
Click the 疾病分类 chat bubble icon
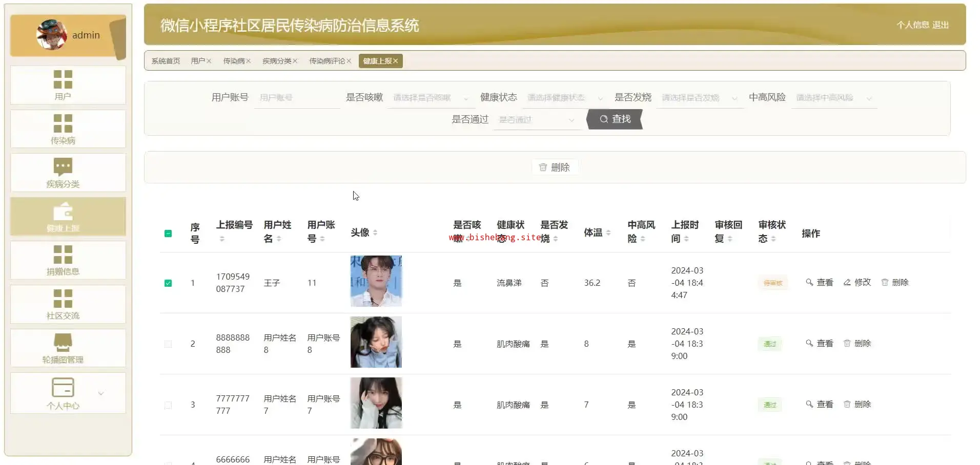[x=63, y=167]
